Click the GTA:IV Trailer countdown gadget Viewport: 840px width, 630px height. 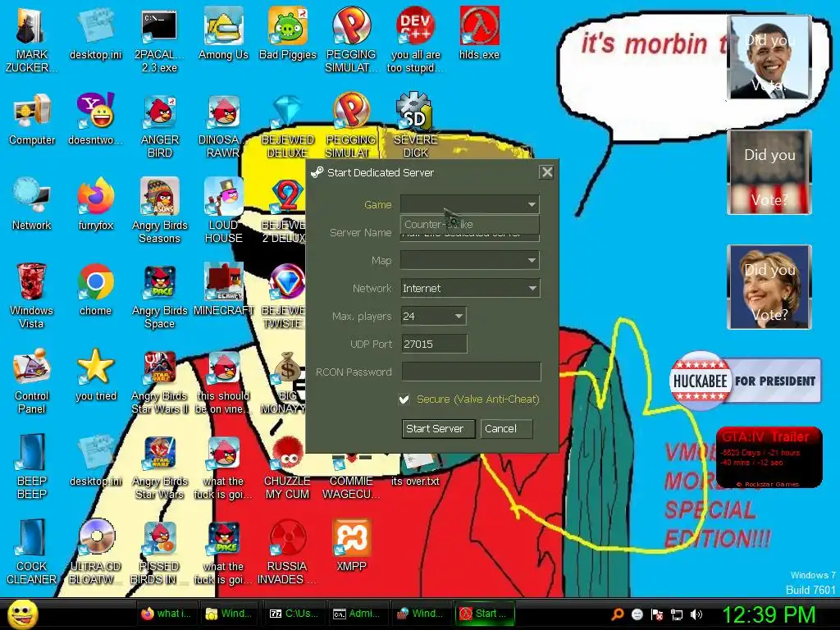[x=769, y=457]
